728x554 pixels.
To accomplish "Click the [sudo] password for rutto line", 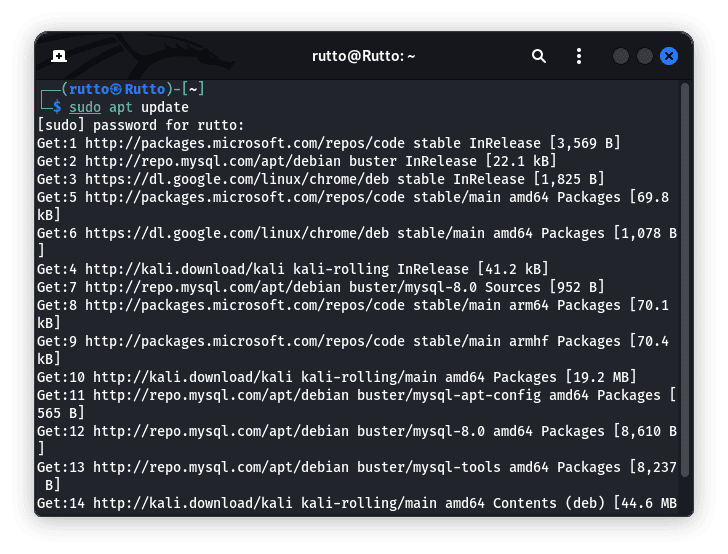I will [x=141, y=125].
